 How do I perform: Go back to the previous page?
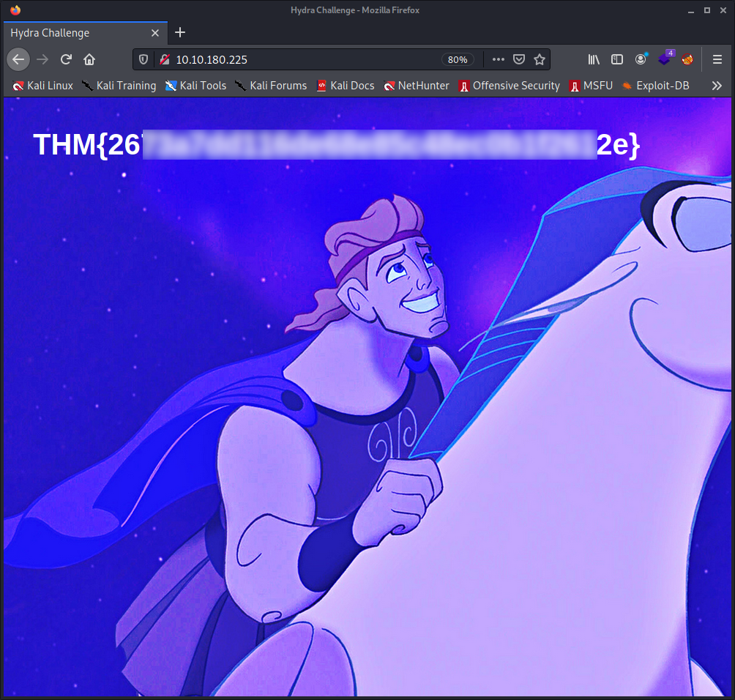[x=18, y=59]
